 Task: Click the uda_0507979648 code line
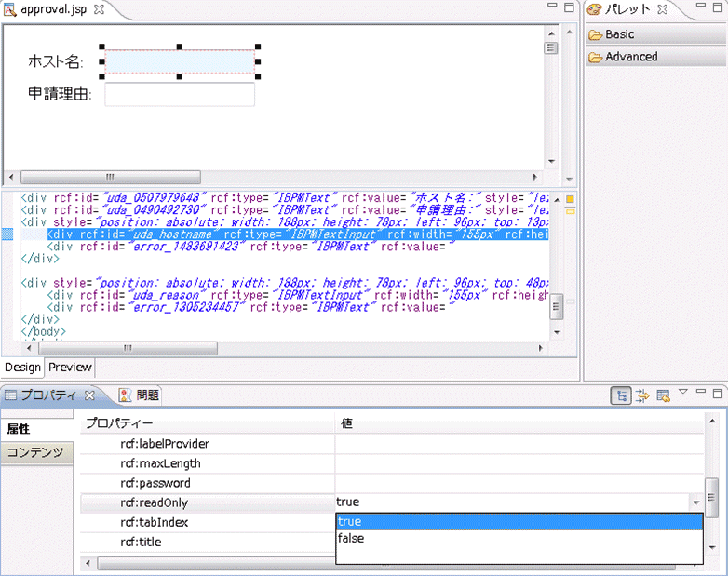[285, 197]
